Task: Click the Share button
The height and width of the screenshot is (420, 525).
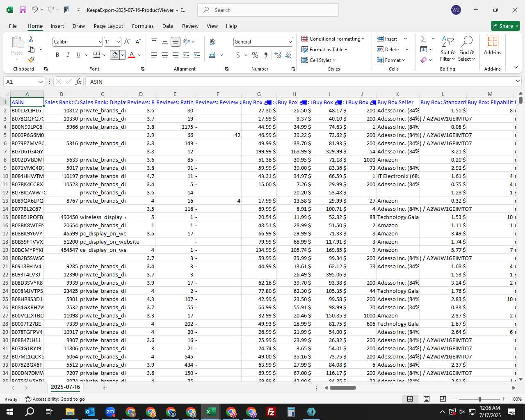Action: point(506,26)
